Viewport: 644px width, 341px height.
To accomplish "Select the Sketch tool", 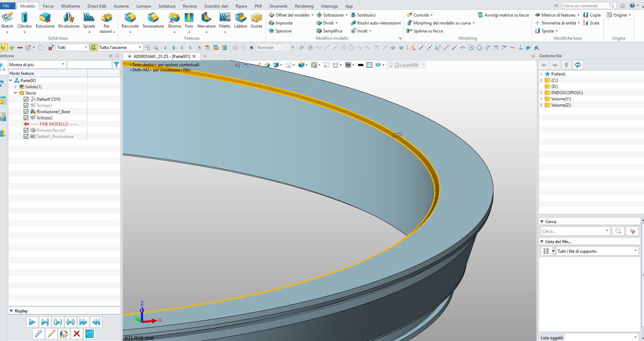I will tap(7, 20).
